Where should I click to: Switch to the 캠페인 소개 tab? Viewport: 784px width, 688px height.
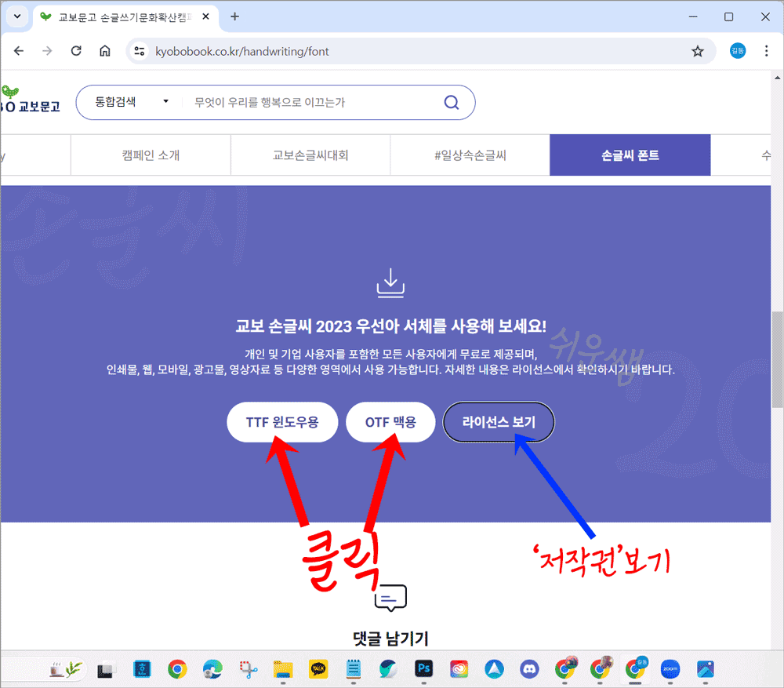(151, 155)
